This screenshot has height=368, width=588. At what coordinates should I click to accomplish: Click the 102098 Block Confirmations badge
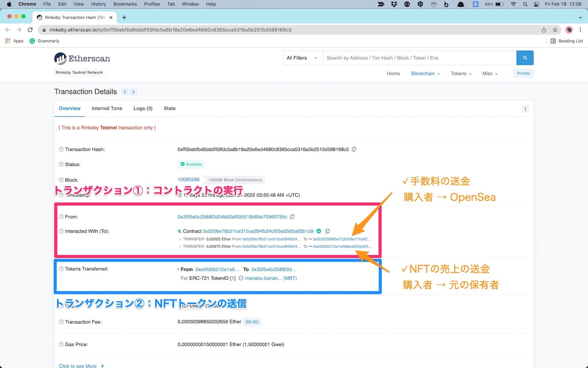point(235,180)
